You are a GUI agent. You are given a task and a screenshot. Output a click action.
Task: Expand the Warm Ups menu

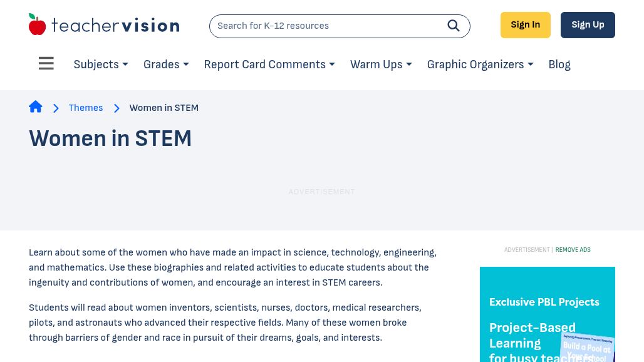tap(381, 65)
